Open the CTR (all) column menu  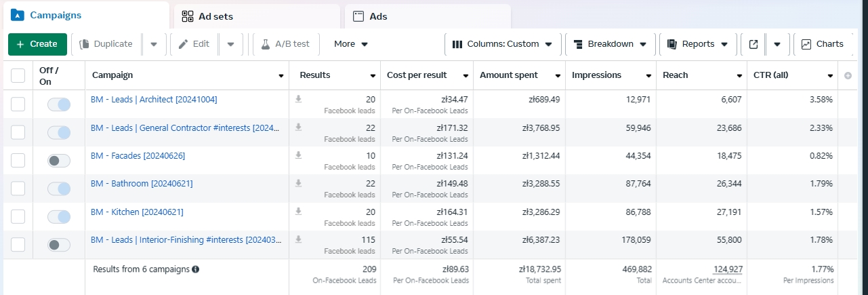(x=830, y=75)
